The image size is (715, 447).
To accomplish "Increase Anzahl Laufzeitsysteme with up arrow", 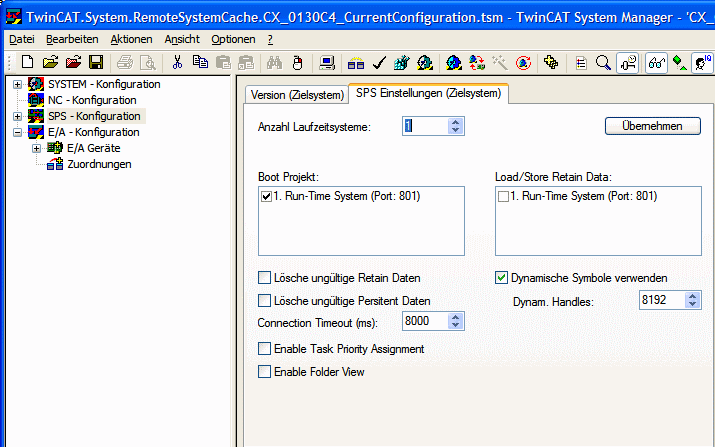I will pos(456,122).
